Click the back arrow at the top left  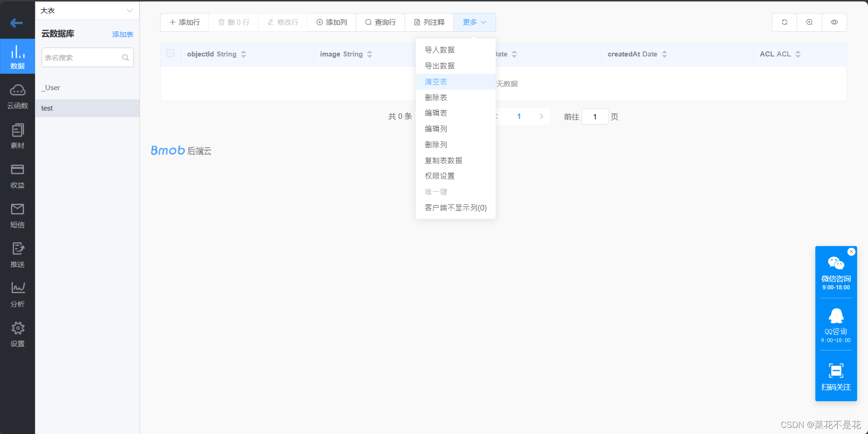tap(16, 22)
